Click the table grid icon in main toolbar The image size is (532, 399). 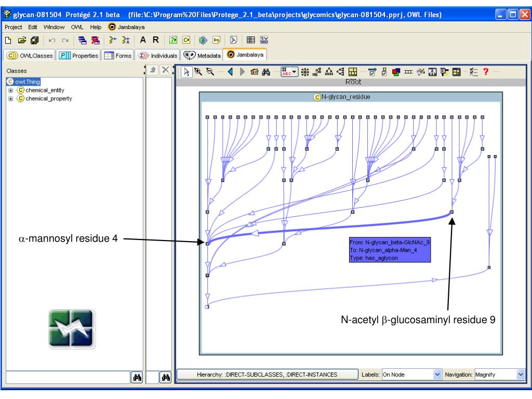coord(251,40)
